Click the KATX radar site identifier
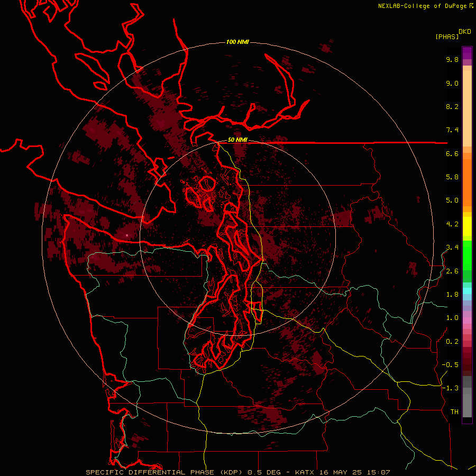The image size is (476, 476). click(x=305, y=472)
